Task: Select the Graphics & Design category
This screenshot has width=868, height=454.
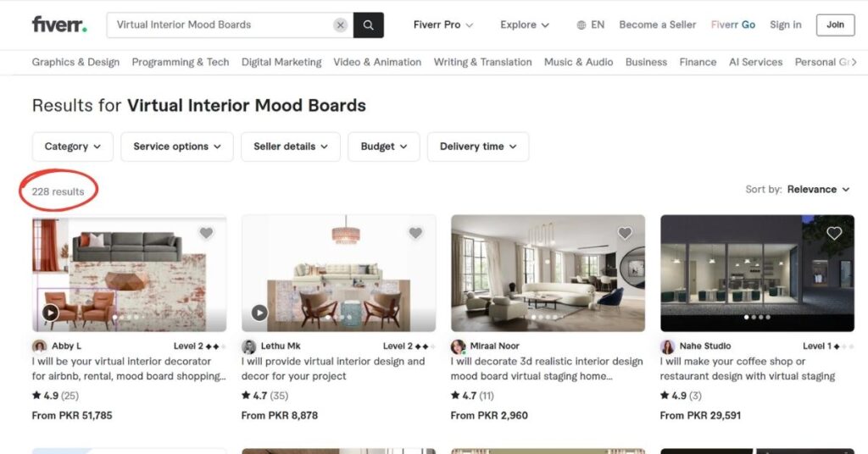Action: (x=75, y=62)
